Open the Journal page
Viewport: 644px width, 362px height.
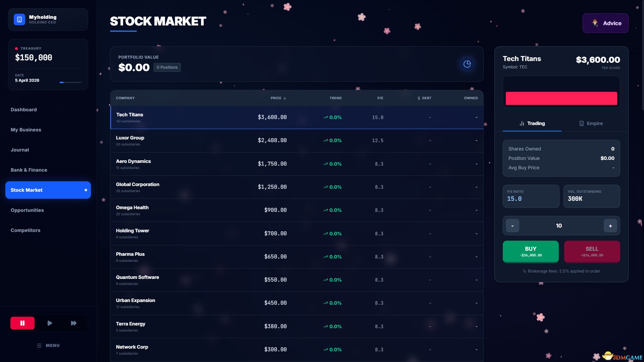coord(48,150)
